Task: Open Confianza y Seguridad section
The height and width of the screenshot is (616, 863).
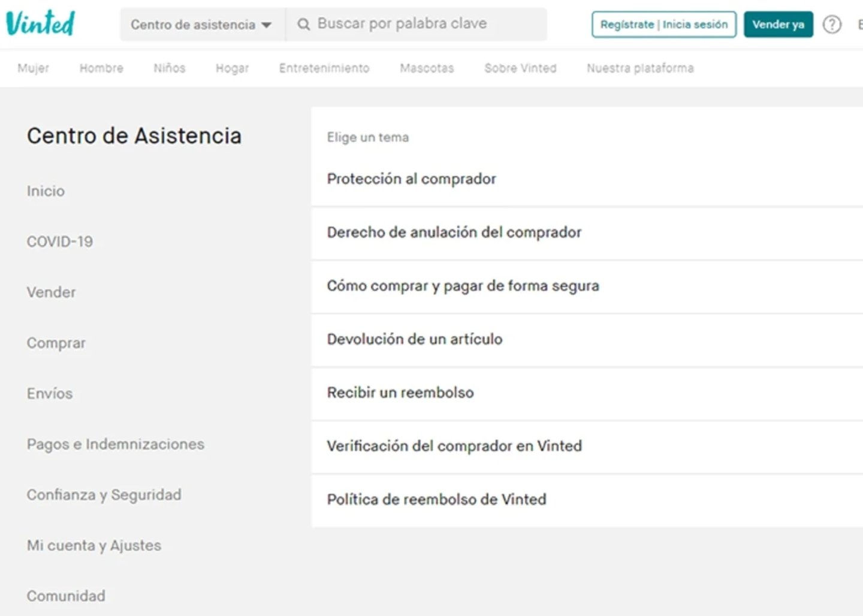Action: point(104,495)
